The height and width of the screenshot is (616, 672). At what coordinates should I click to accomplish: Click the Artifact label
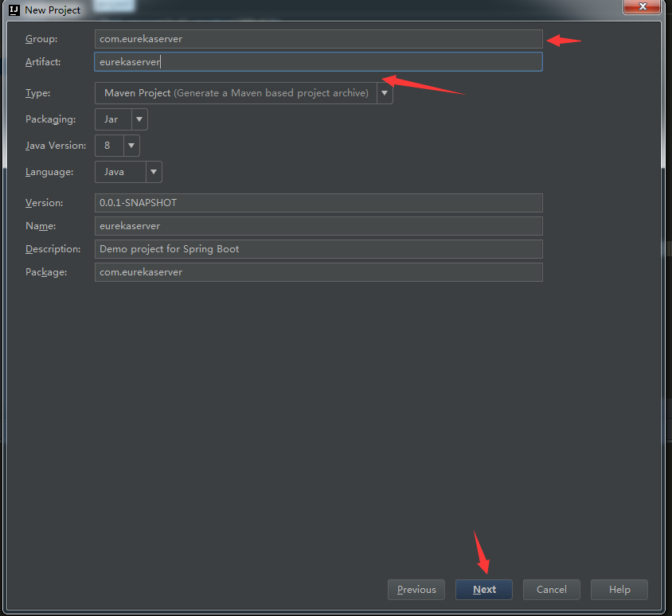click(43, 62)
